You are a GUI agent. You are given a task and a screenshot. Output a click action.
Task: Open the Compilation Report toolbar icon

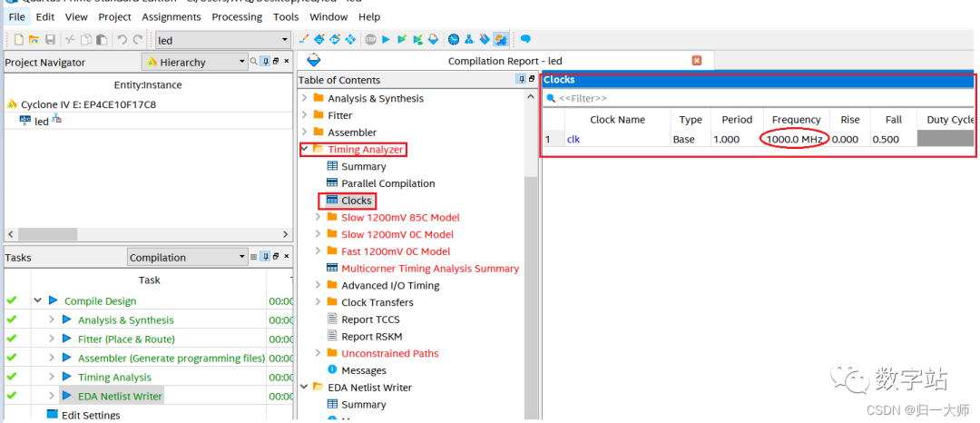coord(434,39)
